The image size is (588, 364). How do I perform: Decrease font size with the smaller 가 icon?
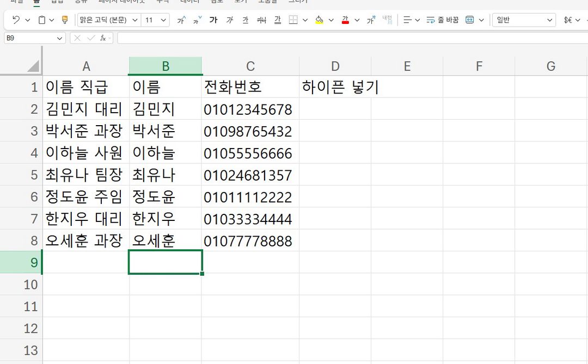pos(197,20)
